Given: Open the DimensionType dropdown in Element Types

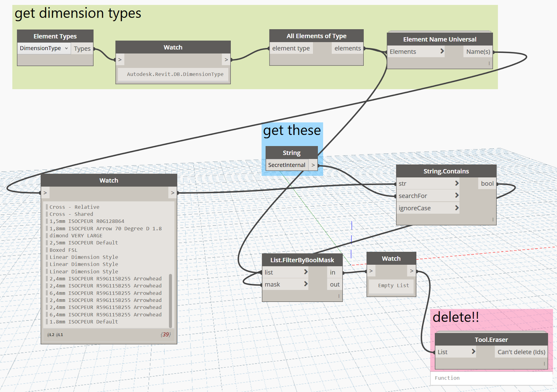Looking at the screenshot, I should [x=44, y=48].
